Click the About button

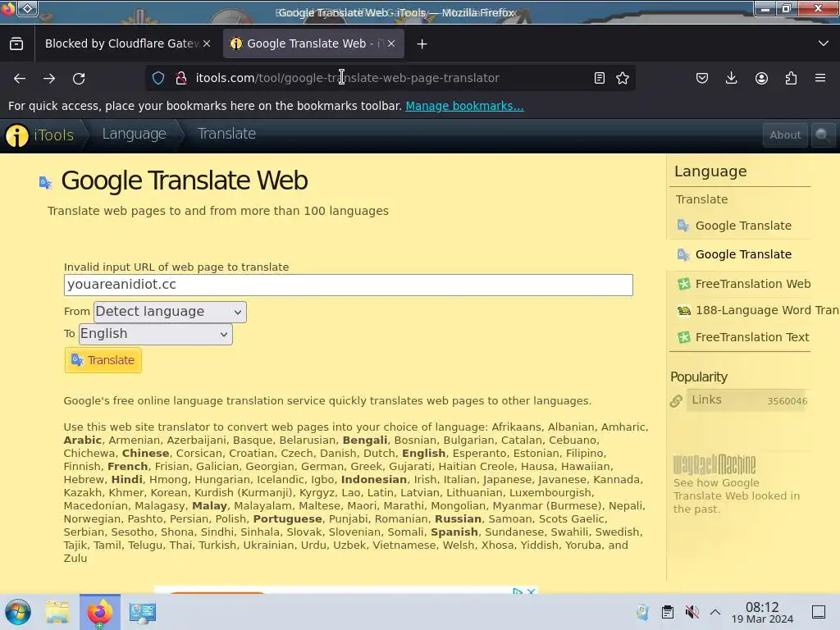click(x=785, y=135)
